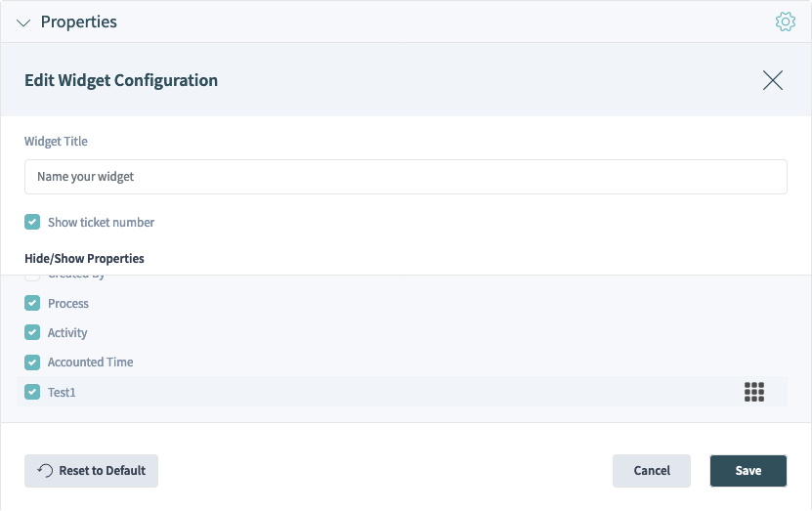Open the widget settings gear icon
This screenshot has width=812, height=511.
point(785,21)
